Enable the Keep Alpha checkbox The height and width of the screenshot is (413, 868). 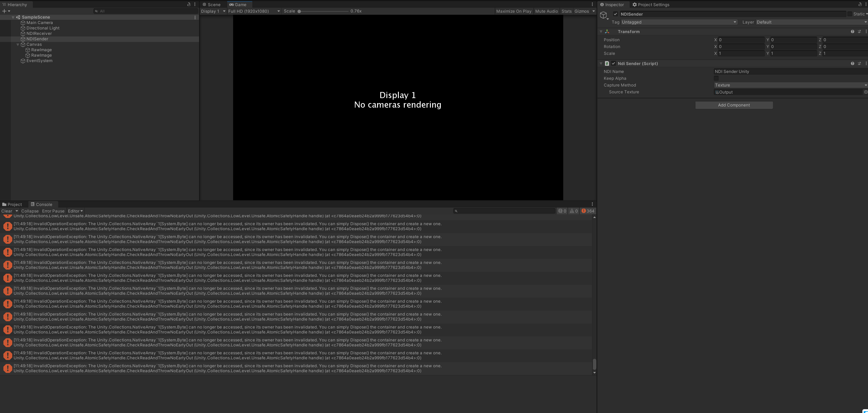tap(716, 78)
